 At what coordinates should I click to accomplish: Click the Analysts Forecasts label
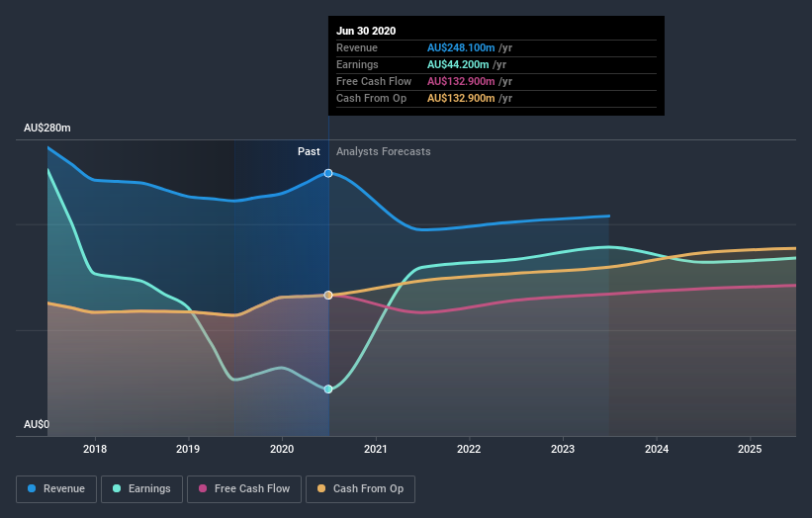point(383,151)
